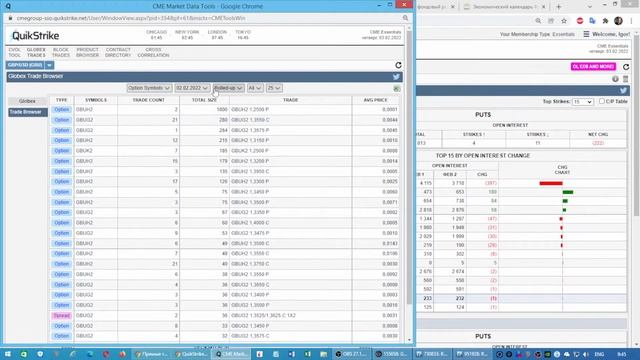Open the All filter dropdown
Screen dimensions: 640x360
pos(255,88)
